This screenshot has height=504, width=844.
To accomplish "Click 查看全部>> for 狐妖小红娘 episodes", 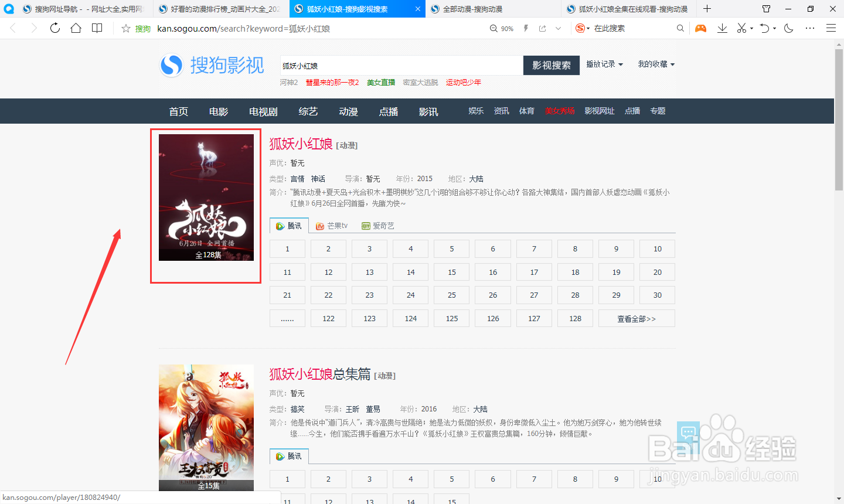I will [x=637, y=318].
